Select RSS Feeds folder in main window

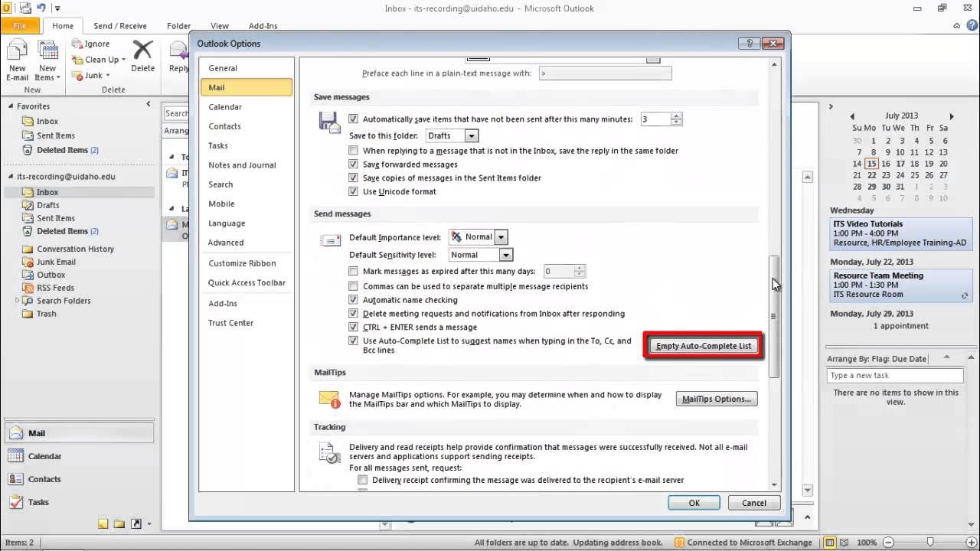pyautogui.click(x=55, y=288)
